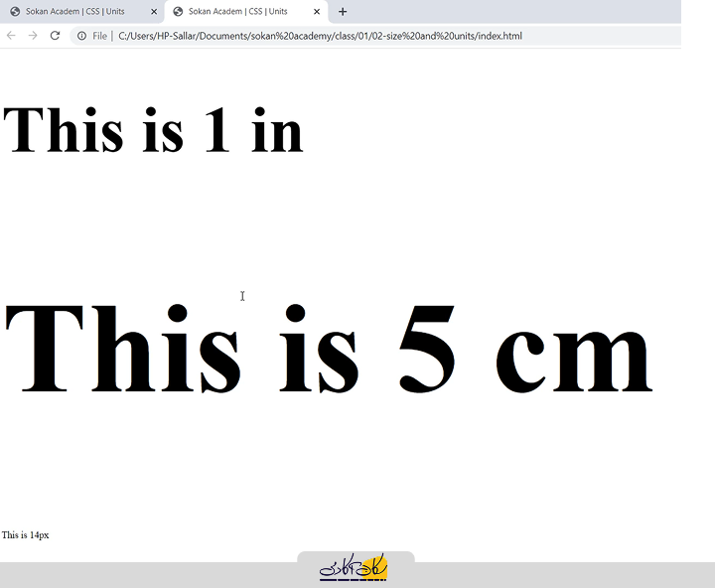The image size is (715, 588).
Task: Click the globe favicon on the active tab
Action: 179,12
